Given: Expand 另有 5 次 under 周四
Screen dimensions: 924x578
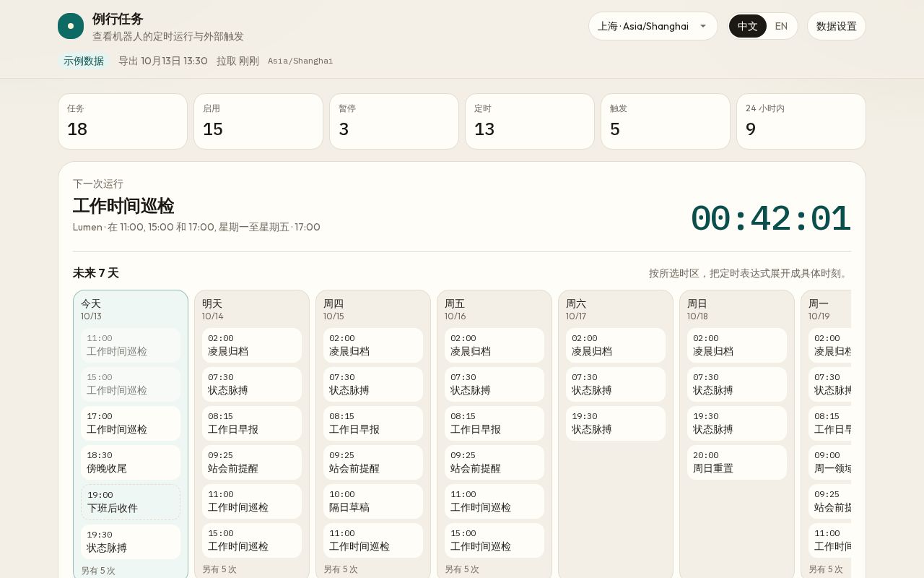Looking at the screenshot, I should pyautogui.click(x=341, y=569).
